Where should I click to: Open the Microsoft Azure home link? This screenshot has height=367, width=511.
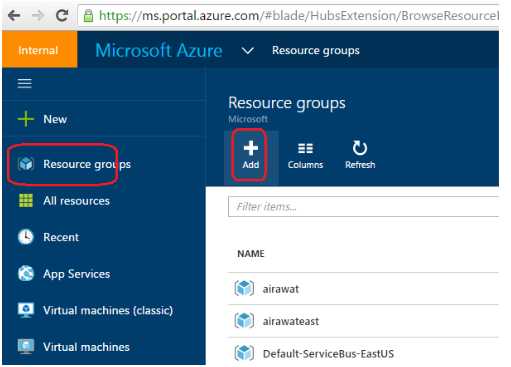pos(159,51)
